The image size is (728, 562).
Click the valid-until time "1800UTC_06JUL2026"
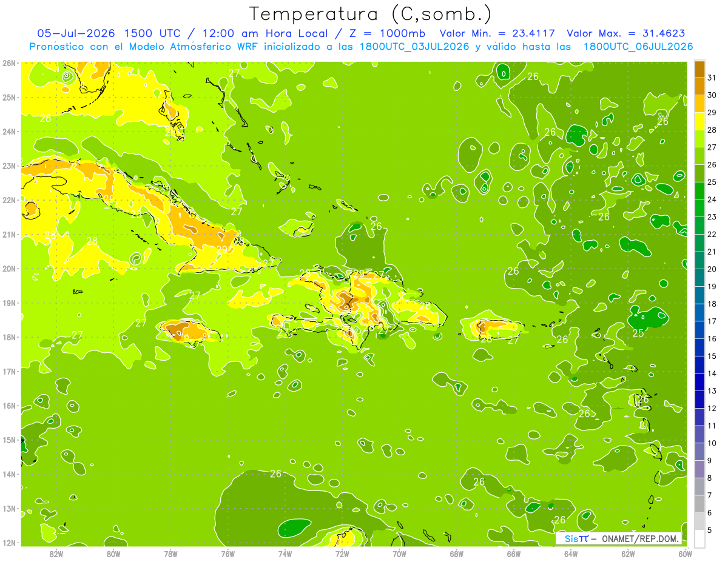click(x=638, y=47)
